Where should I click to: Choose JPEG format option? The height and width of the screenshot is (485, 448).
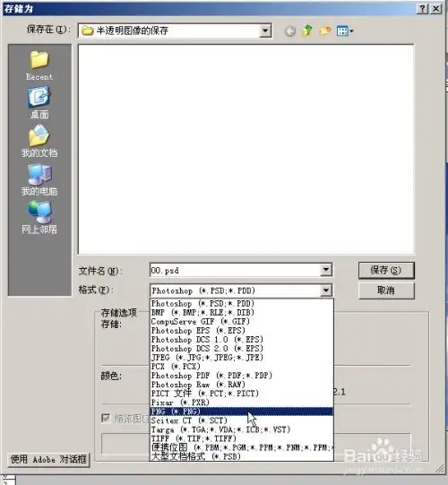point(241,358)
